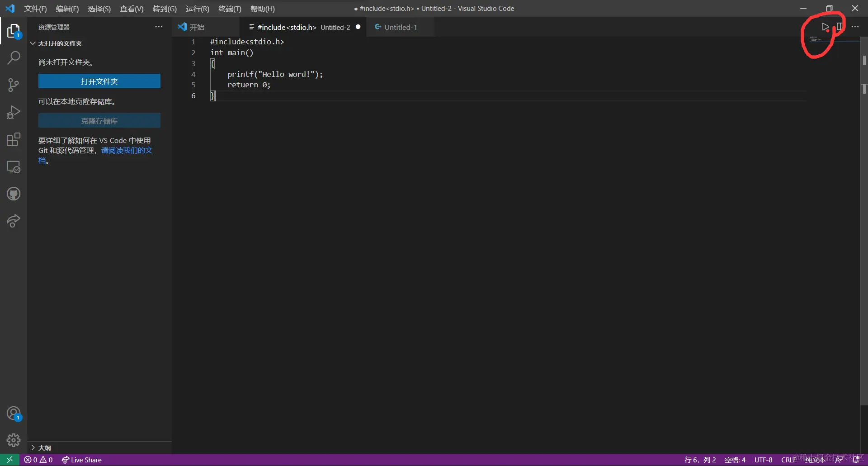This screenshot has width=868, height=466.
Task: Start Live Share from status bar
Action: click(x=82, y=460)
